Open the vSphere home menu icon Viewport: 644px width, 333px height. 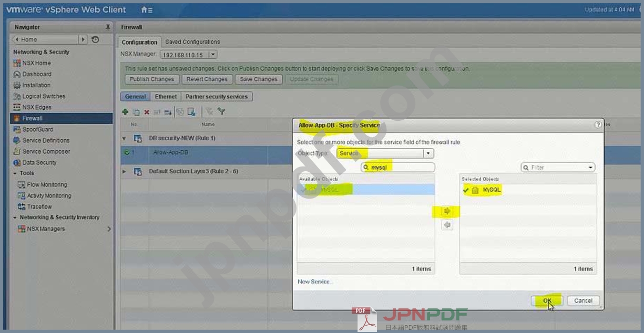(x=147, y=10)
